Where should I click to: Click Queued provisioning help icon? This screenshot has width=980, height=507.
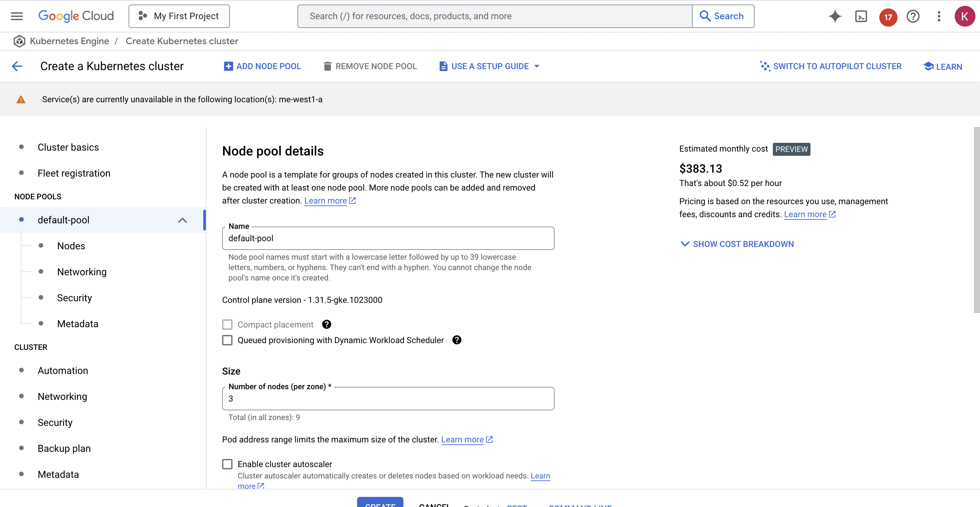point(457,340)
